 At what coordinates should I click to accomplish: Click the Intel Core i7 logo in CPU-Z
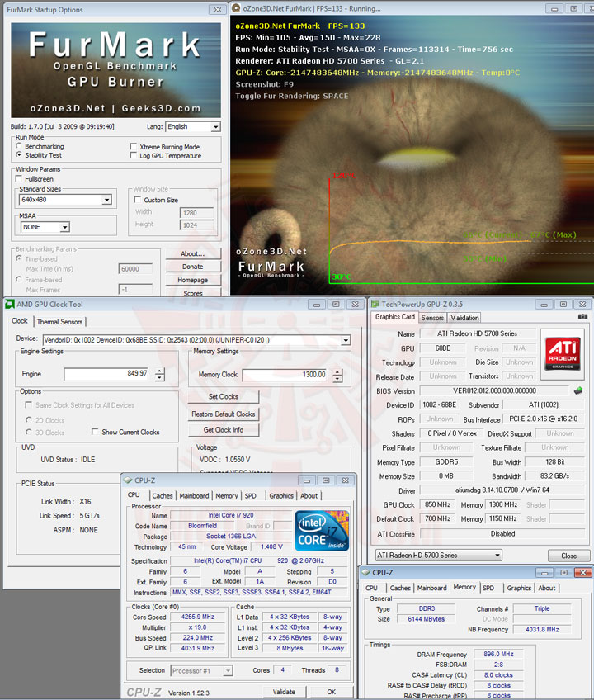(322, 530)
